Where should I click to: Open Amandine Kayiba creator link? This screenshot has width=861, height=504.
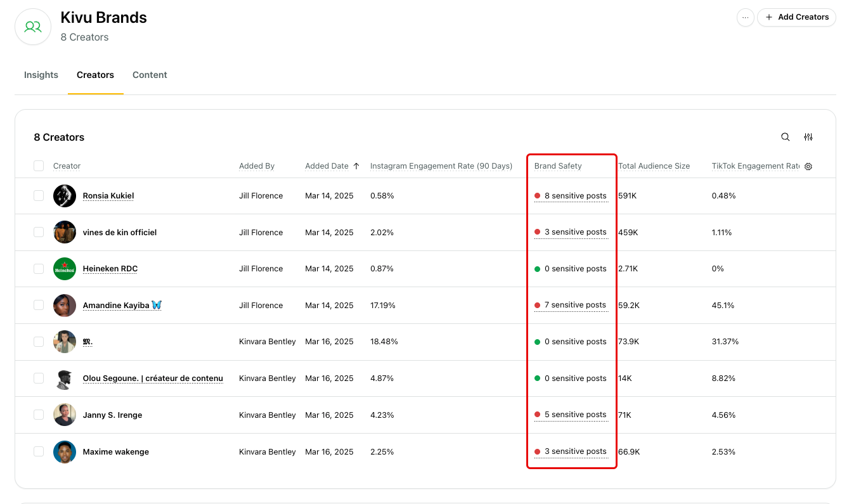point(122,305)
